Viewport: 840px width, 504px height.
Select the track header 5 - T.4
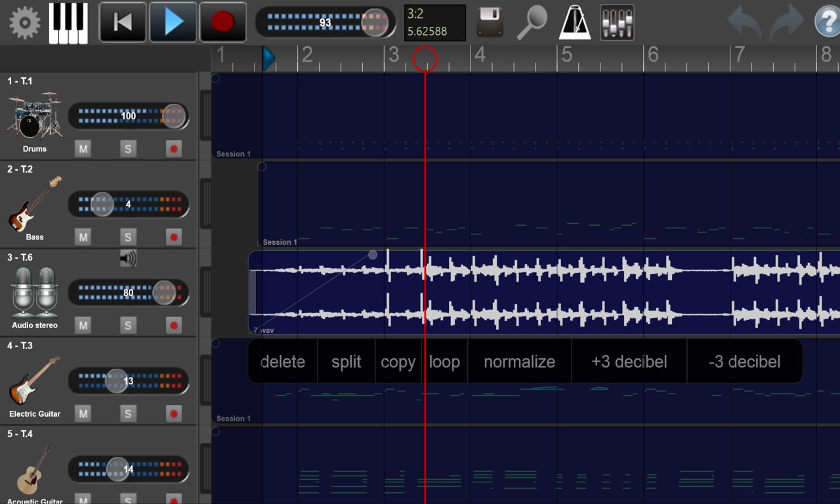click(x=20, y=434)
